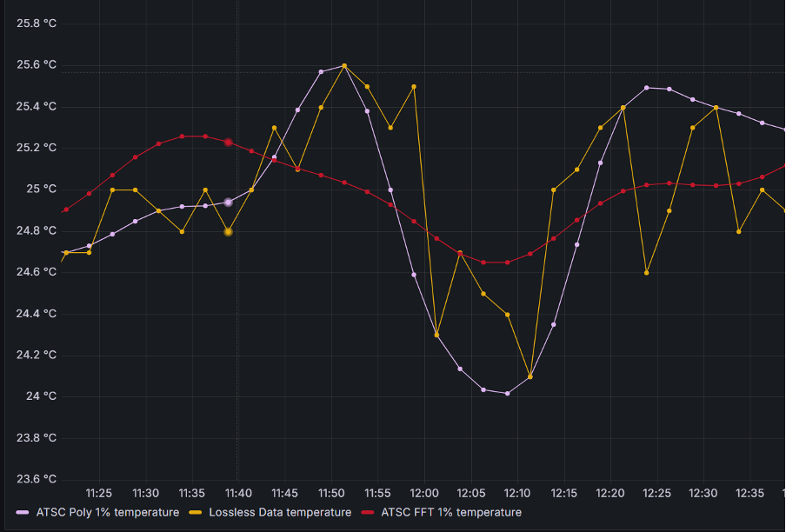Click the 11:25 time axis label
The width and height of the screenshot is (786, 532).
(99, 494)
